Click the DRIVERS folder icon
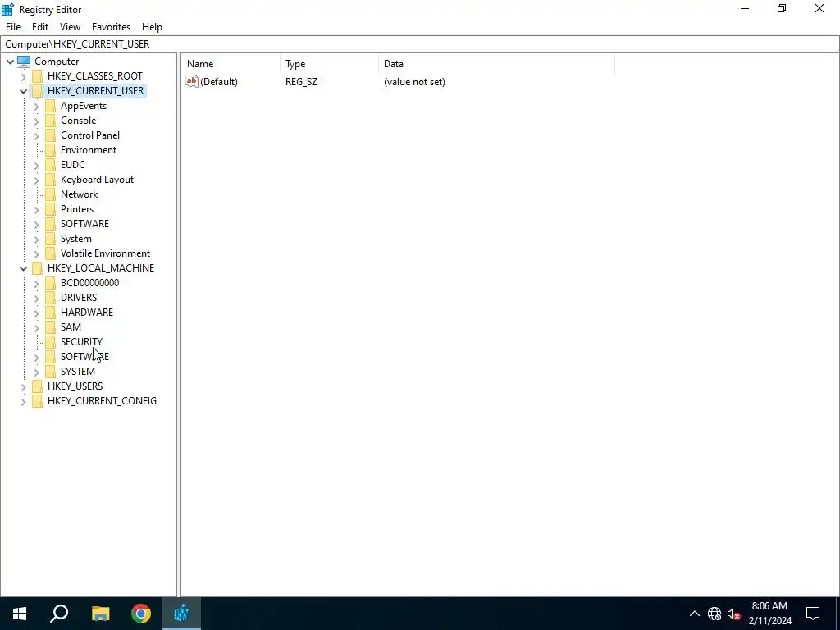This screenshot has width=840, height=630. point(50,297)
